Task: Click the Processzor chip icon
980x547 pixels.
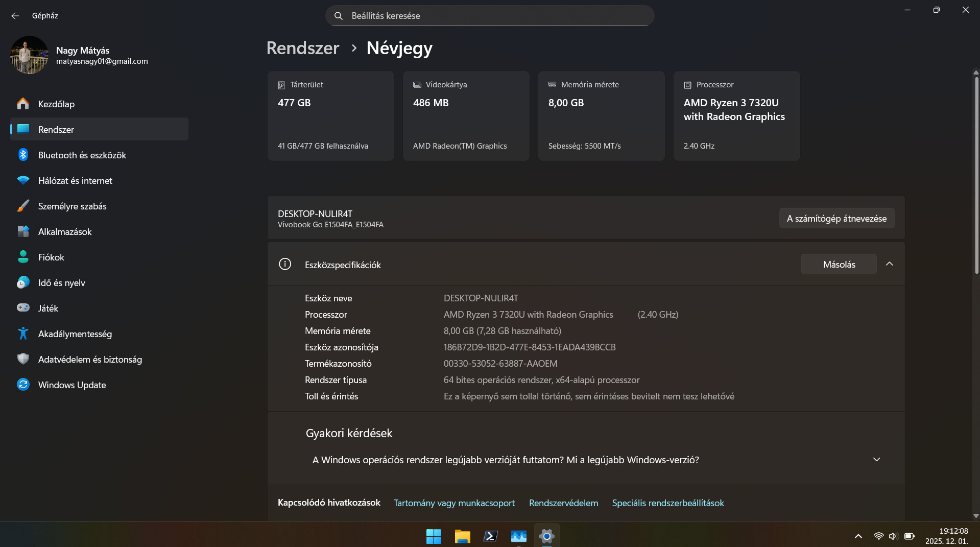Action: pyautogui.click(x=687, y=85)
